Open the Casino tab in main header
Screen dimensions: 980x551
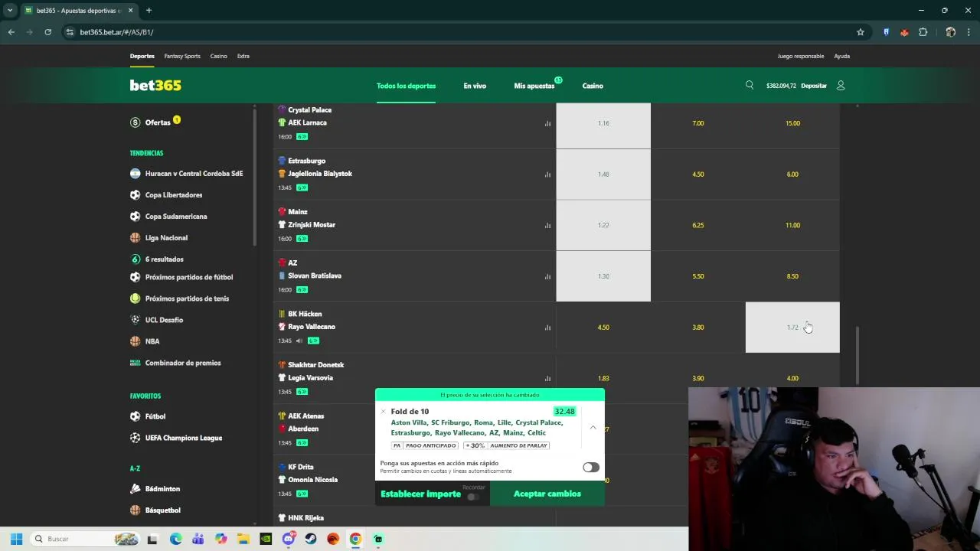coord(593,86)
